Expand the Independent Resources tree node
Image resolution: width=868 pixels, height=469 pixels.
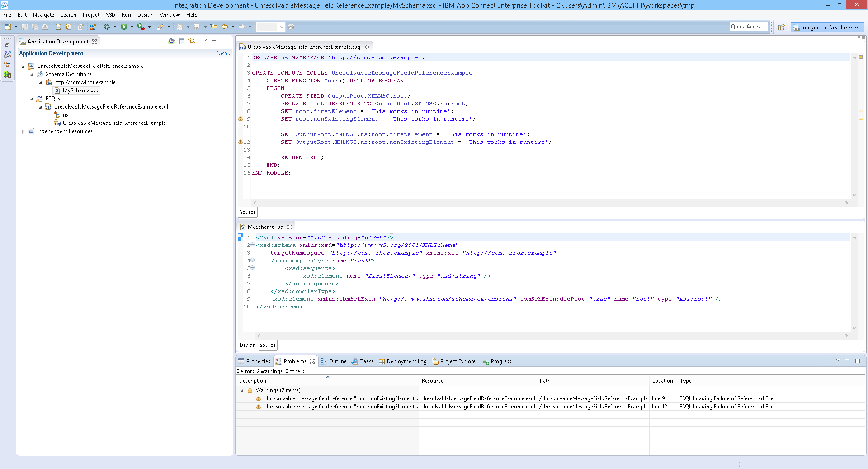(23, 132)
